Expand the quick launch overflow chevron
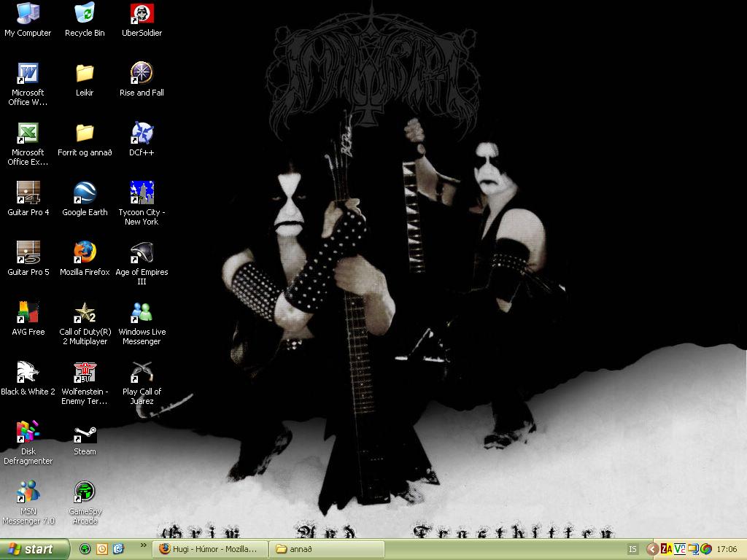Viewport: 747px width, 560px height. (144, 545)
